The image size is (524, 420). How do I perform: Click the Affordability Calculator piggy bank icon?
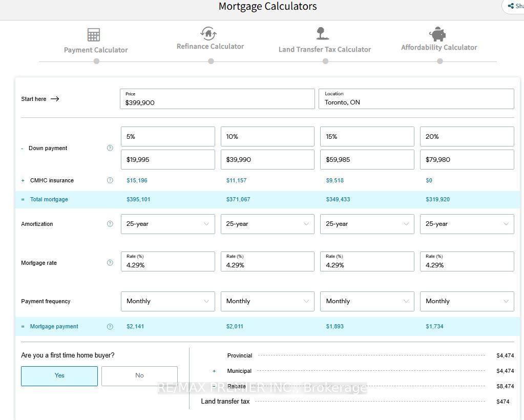[x=438, y=34]
